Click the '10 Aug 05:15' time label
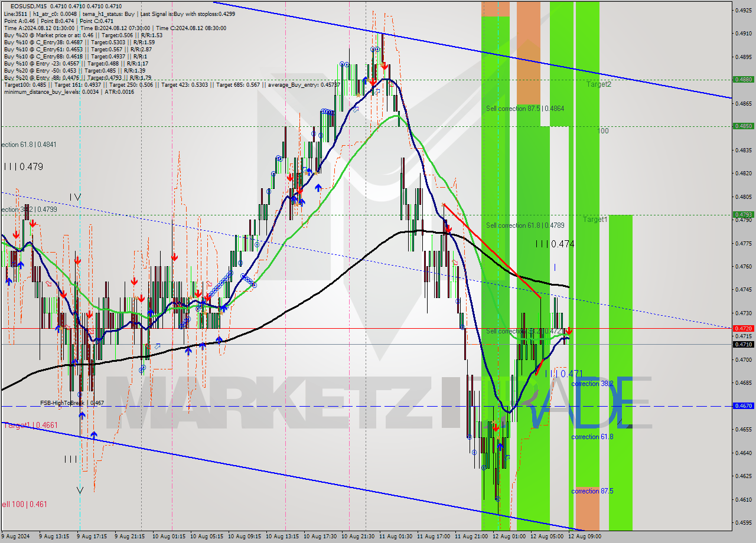The width and height of the screenshot is (756, 543). [x=207, y=537]
